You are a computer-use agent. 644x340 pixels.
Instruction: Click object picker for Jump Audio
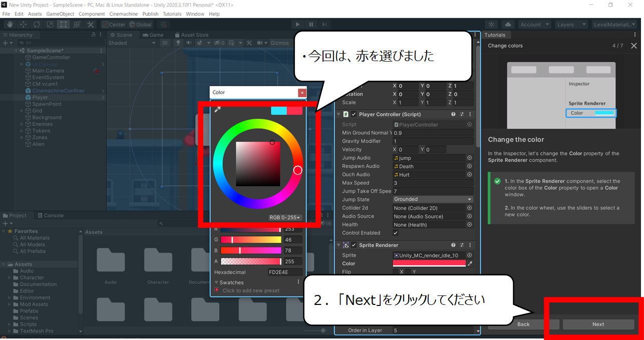[470, 158]
